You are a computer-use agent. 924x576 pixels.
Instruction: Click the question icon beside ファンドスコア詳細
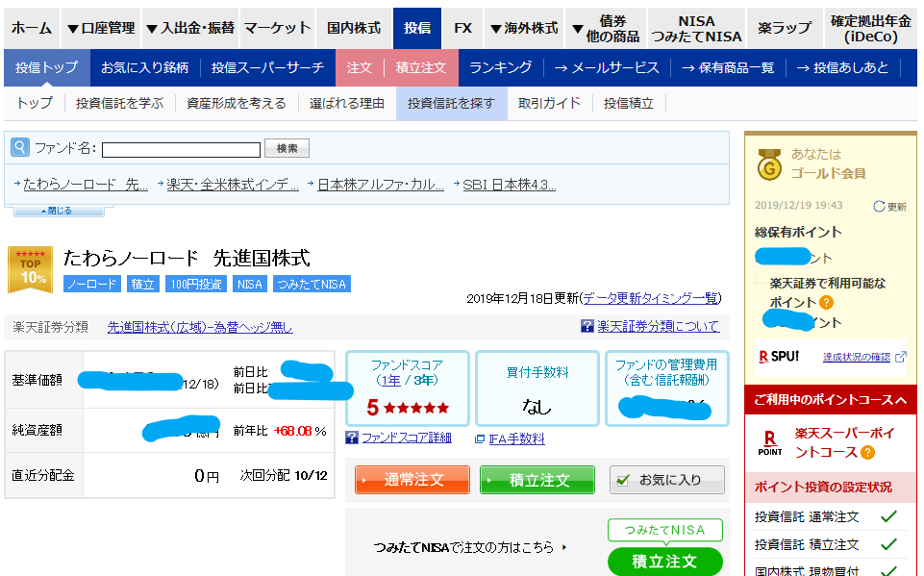click(352, 438)
